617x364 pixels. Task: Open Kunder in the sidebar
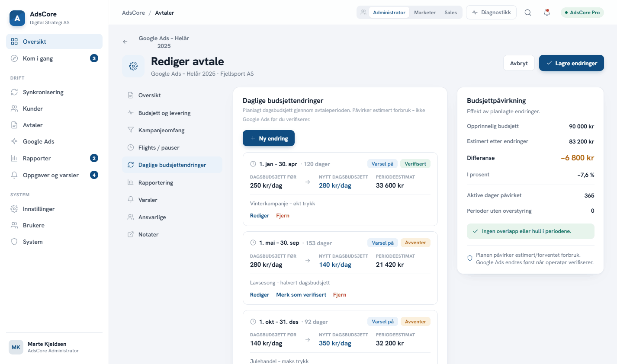click(x=54, y=109)
